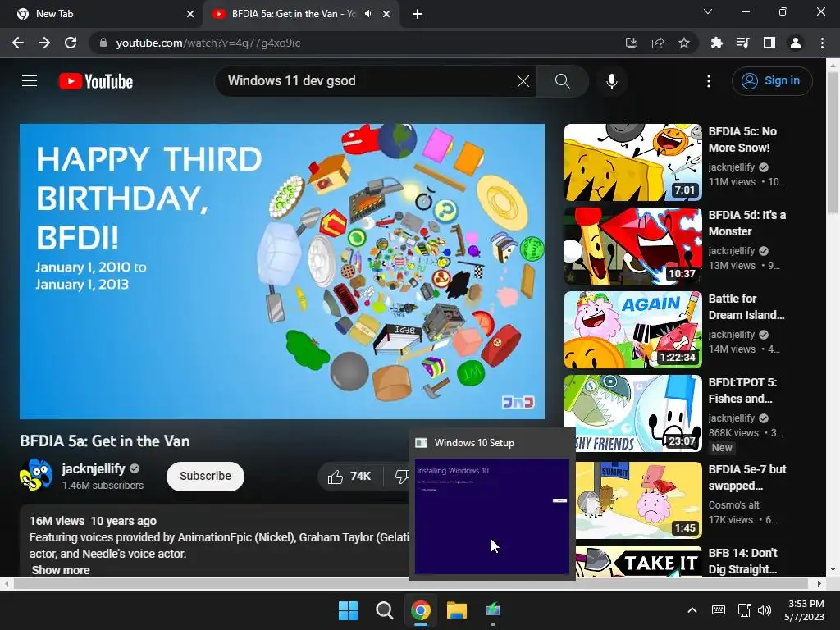840x630 pixels.
Task: Share this page via address bar icon
Action: pos(658,43)
